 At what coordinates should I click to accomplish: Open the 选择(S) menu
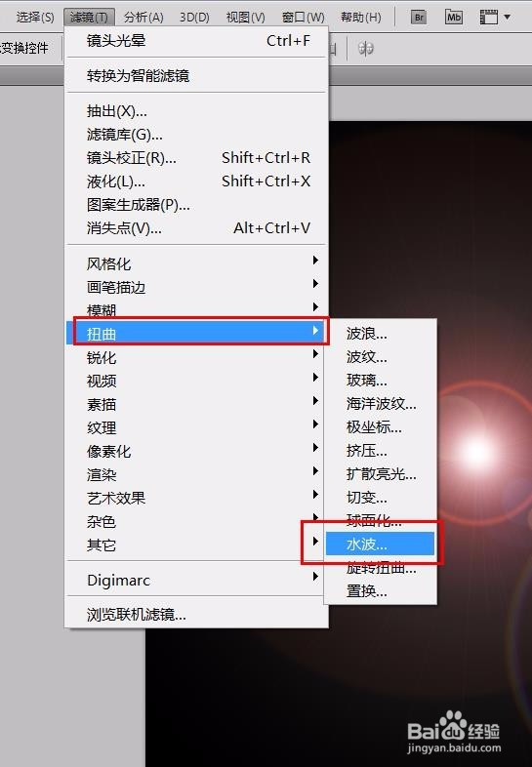click(x=35, y=18)
